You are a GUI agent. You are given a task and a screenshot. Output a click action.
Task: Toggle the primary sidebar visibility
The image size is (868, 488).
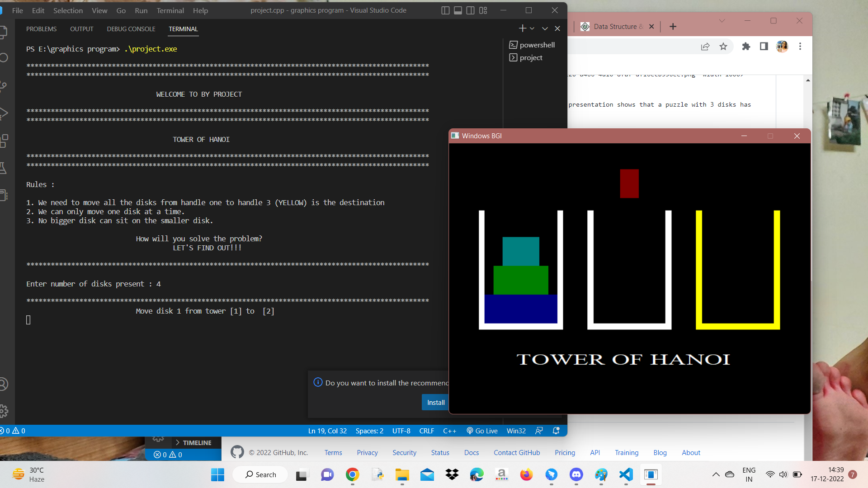[446, 10]
